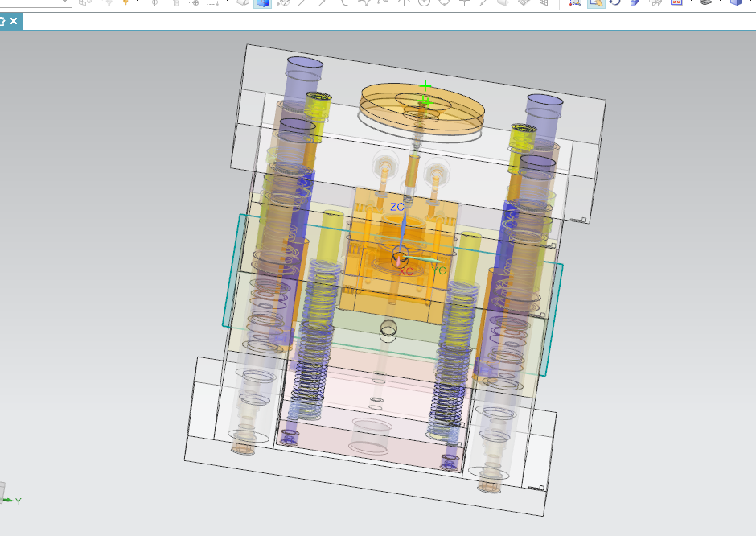The image size is (756, 536).
Task: Open the selection filter combo box arrow
Action: 65,2
